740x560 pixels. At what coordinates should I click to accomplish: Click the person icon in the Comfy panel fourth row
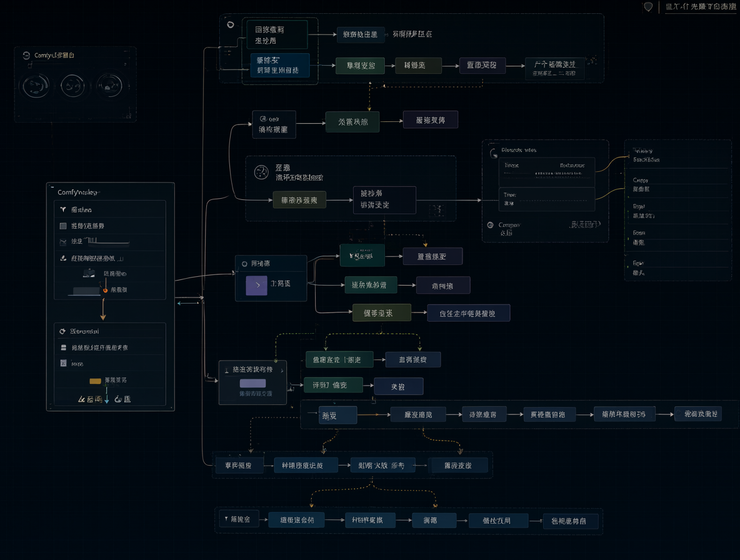pos(63,258)
